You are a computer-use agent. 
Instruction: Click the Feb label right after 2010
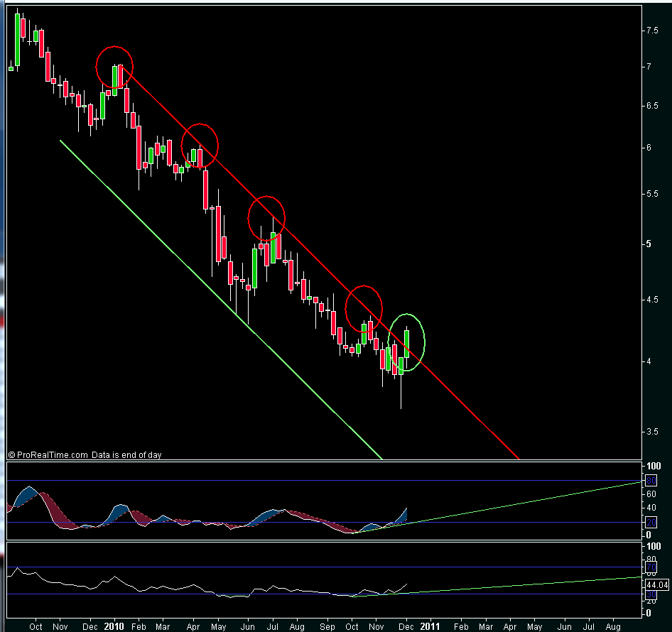click(139, 626)
